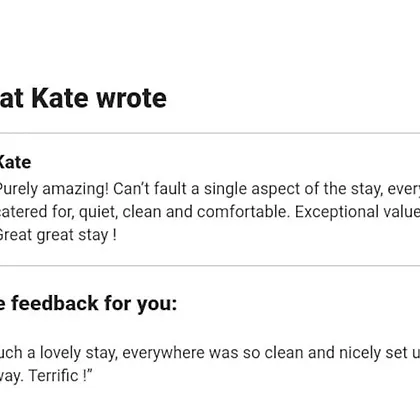Click the divider line below the title
The image size is (420, 420).
point(210,133)
